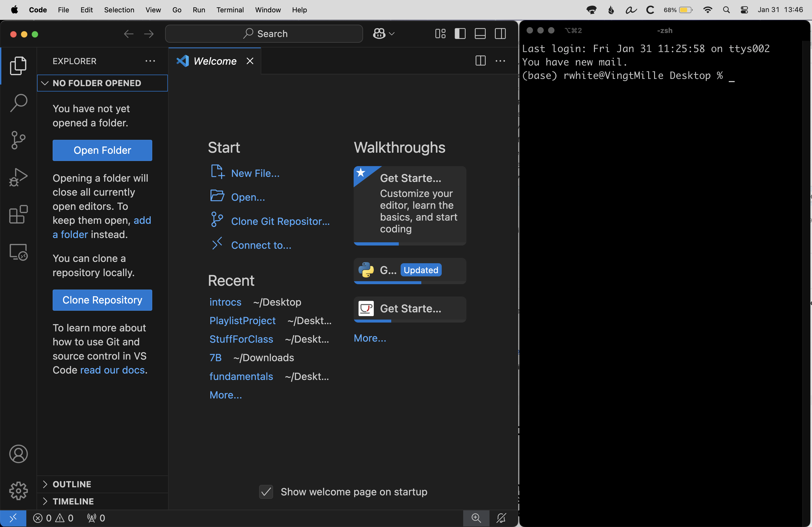Click the Clone Repository button
Image resolution: width=812 pixels, height=527 pixels.
(x=102, y=300)
